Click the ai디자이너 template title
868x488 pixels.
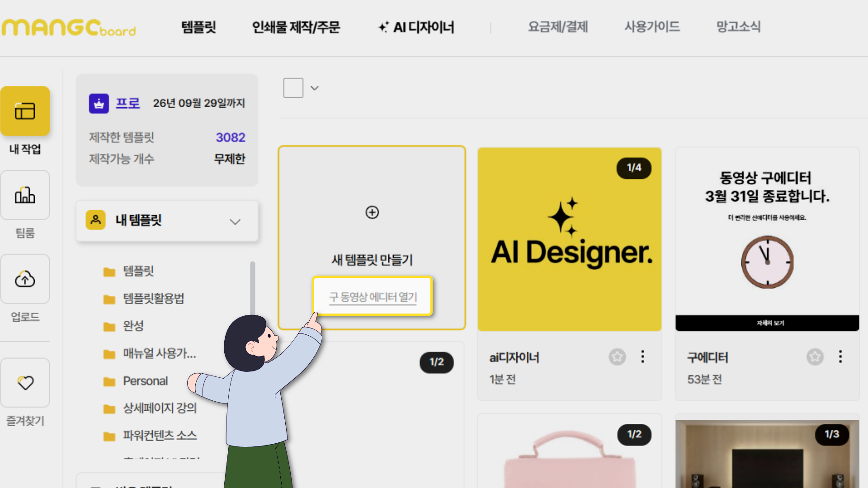(514, 357)
